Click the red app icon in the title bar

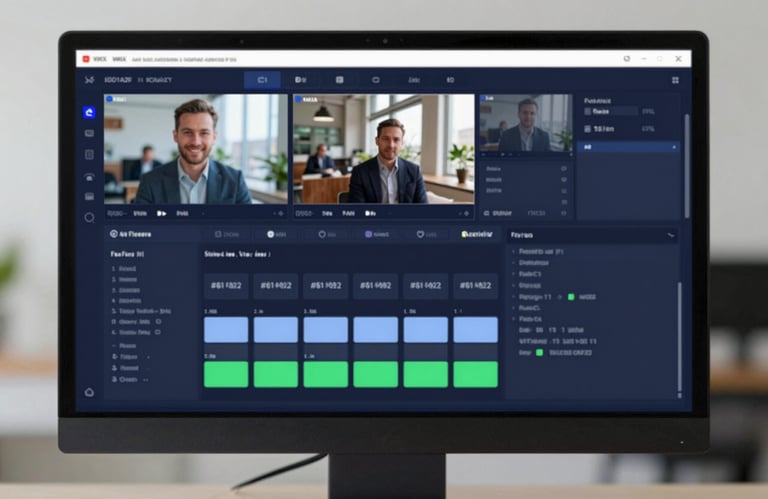(86, 59)
